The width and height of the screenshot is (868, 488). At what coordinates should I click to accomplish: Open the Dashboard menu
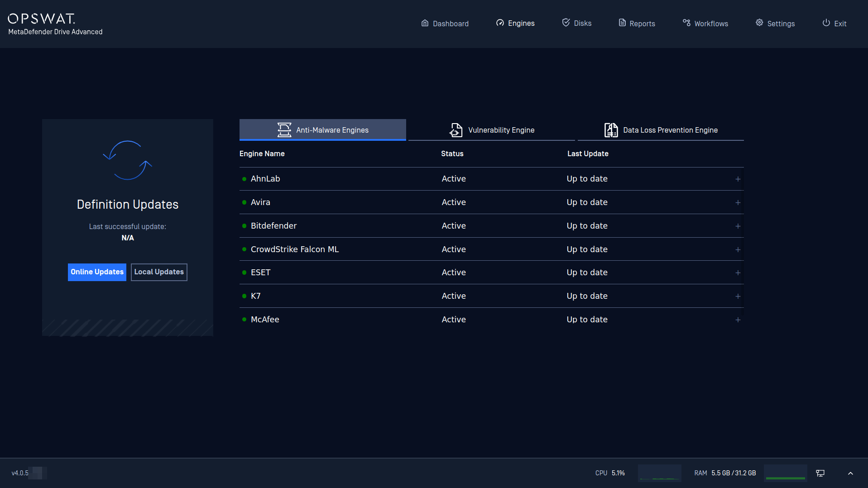point(445,23)
